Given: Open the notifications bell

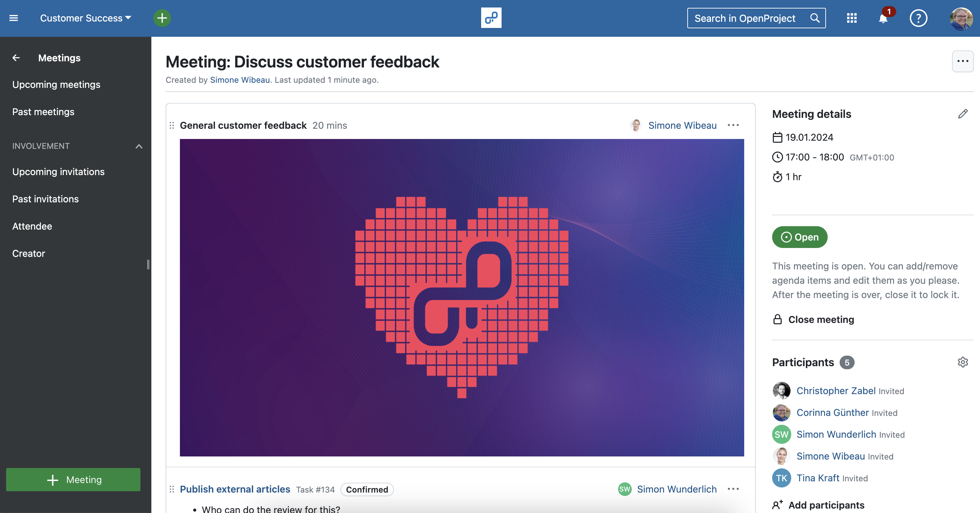Looking at the screenshot, I should pyautogui.click(x=883, y=18).
